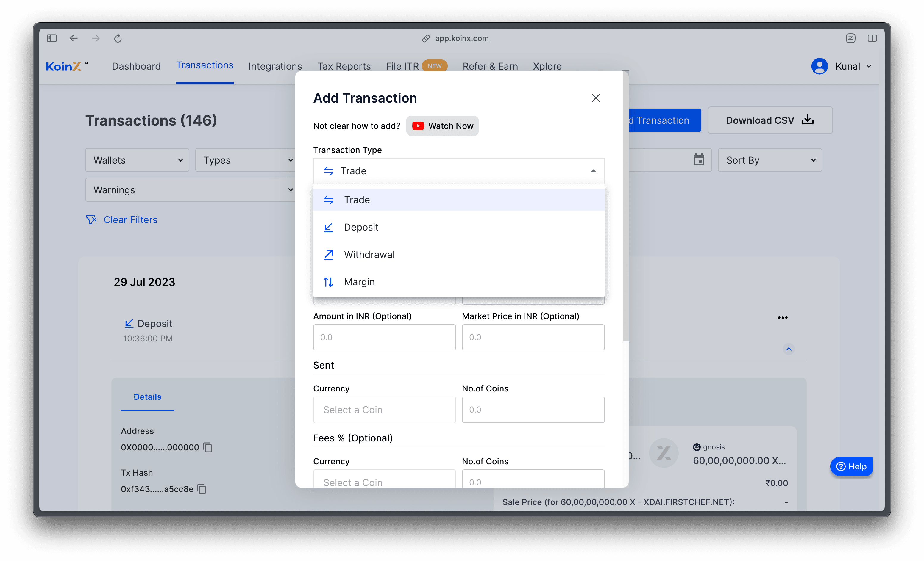This screenshot has height=561, width=924.
Task: Click the Deposit arrow icon in transaction row
Action: [129, 323]
